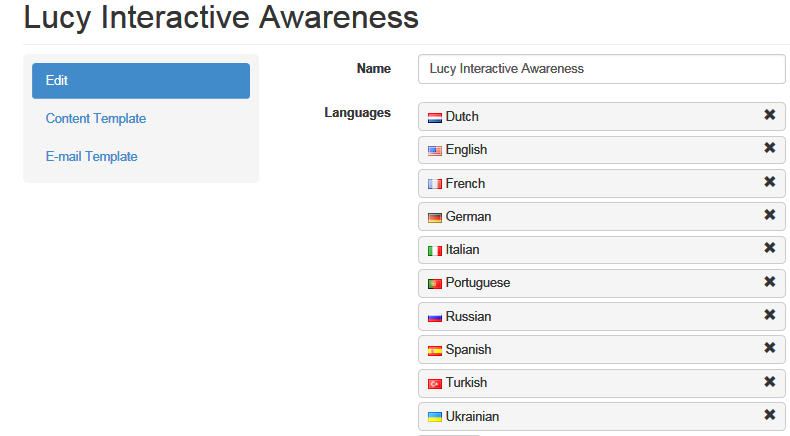Click the Spanish flag icon
Viewport: 790px width, 436px height.
point(434,351)
